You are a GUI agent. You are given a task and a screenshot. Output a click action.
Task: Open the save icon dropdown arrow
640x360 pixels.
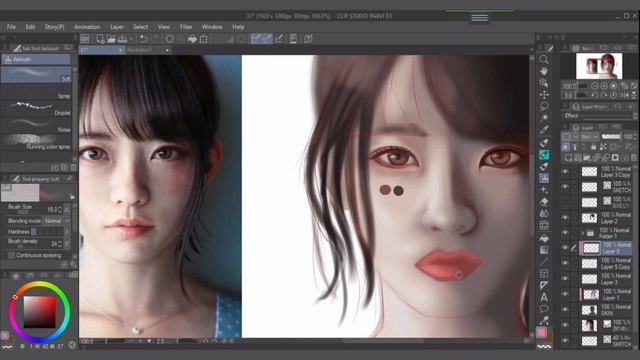click(x=131, y=39)
